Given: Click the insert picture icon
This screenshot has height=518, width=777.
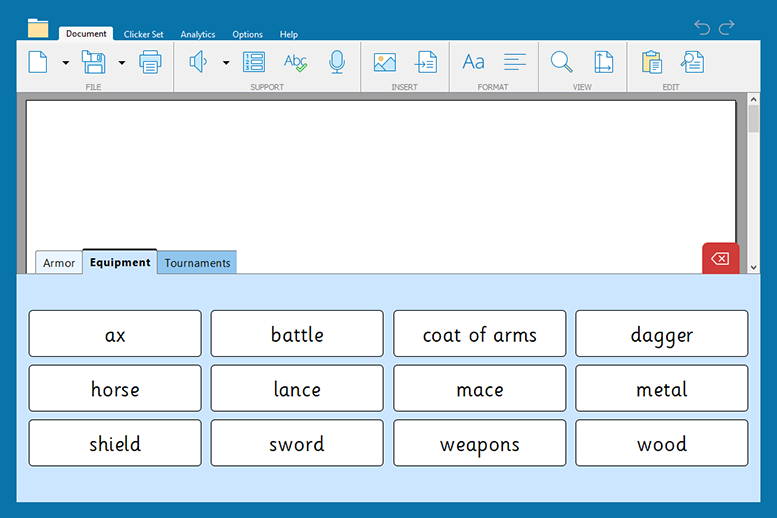Looking at the screenshot, I should point(385,63).
